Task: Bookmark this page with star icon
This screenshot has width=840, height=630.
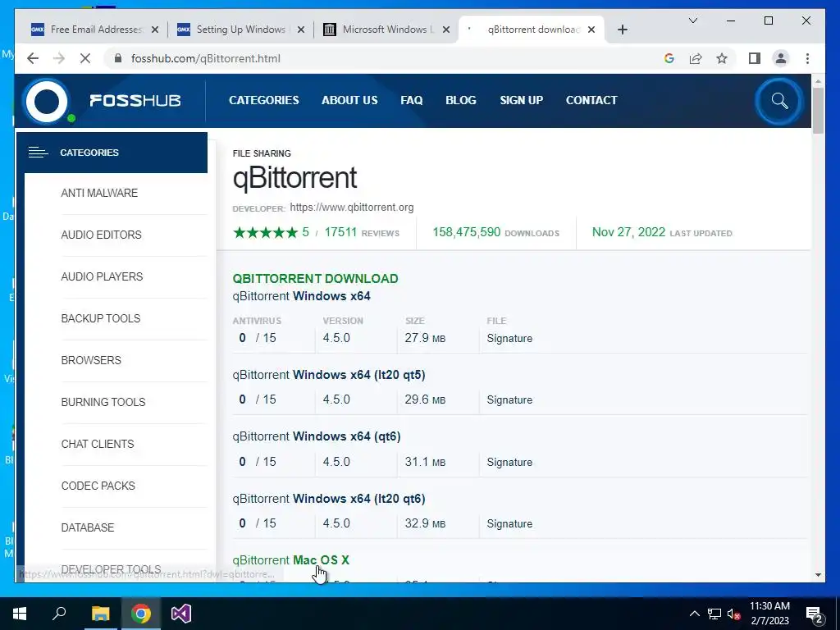Action: click(x=722, y=58)
